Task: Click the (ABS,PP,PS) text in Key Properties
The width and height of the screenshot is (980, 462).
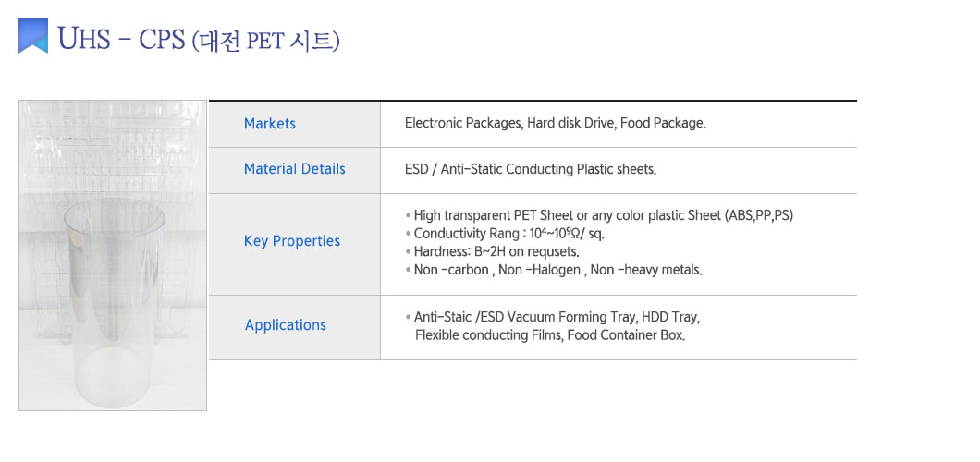Action: [x=759, y=215]
